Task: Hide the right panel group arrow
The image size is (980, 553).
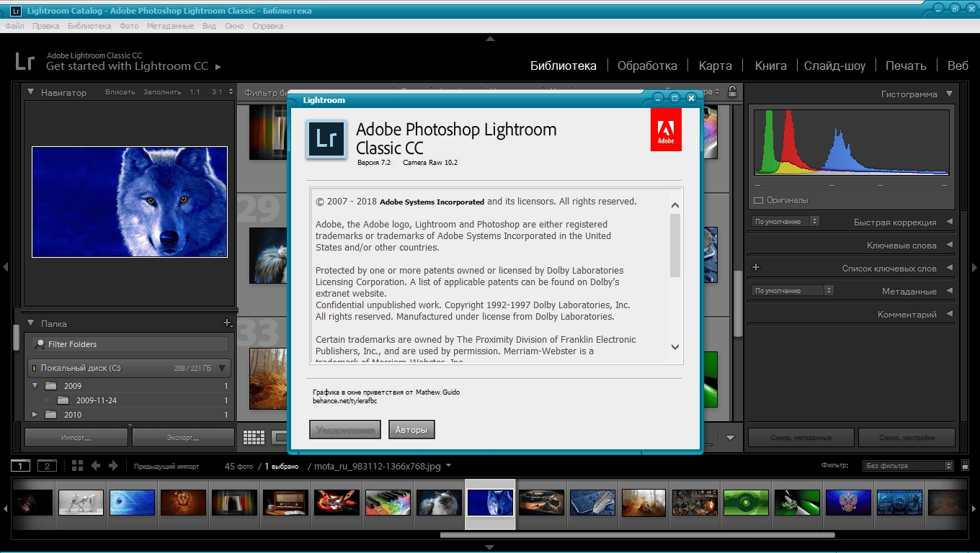Action: [x=974, y=267]
